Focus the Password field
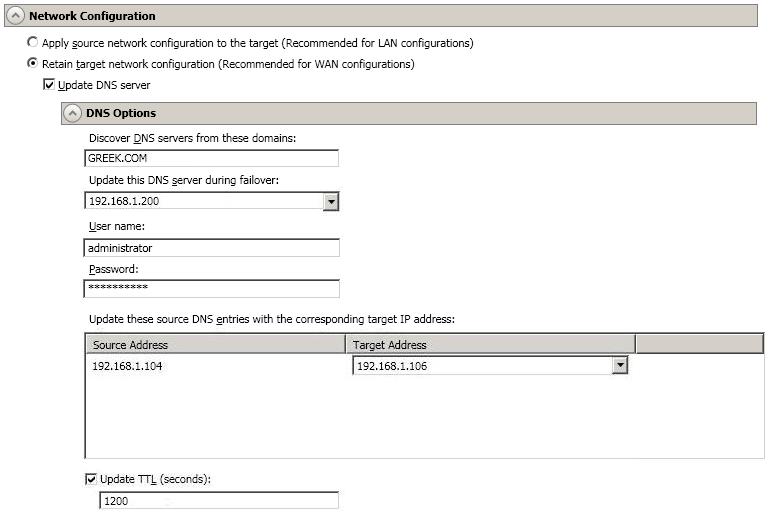This screenshot has height=519, width=770. tap(212, 288)
